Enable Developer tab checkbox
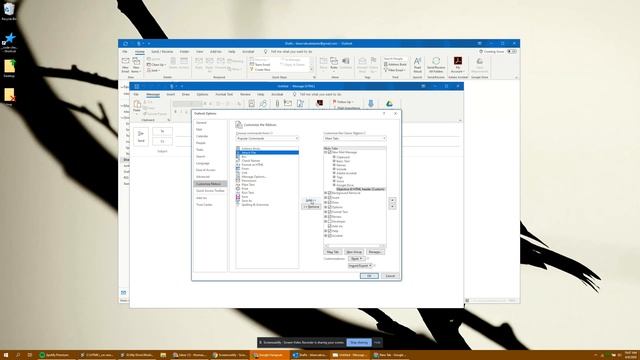This screenshot has height=360, width=640. [330, 222]
